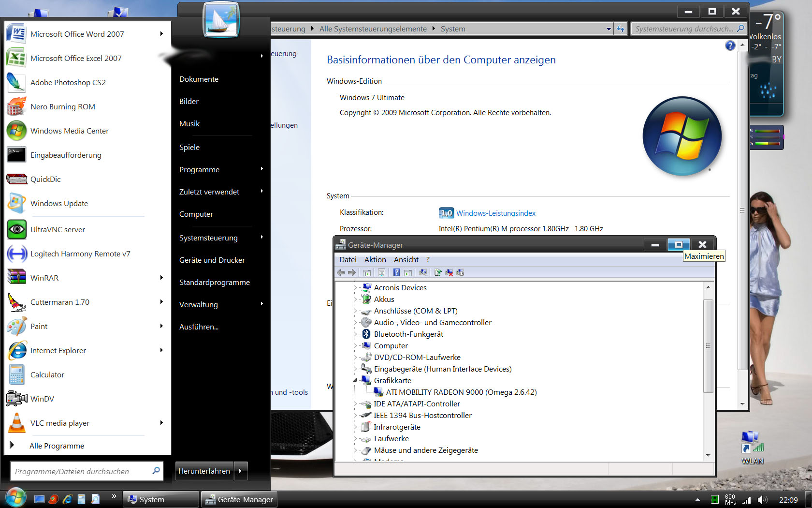812x508 pixels.
Task: Expand IDE ATA/ATAPI-Controller node
Action: tap(355, 404)
